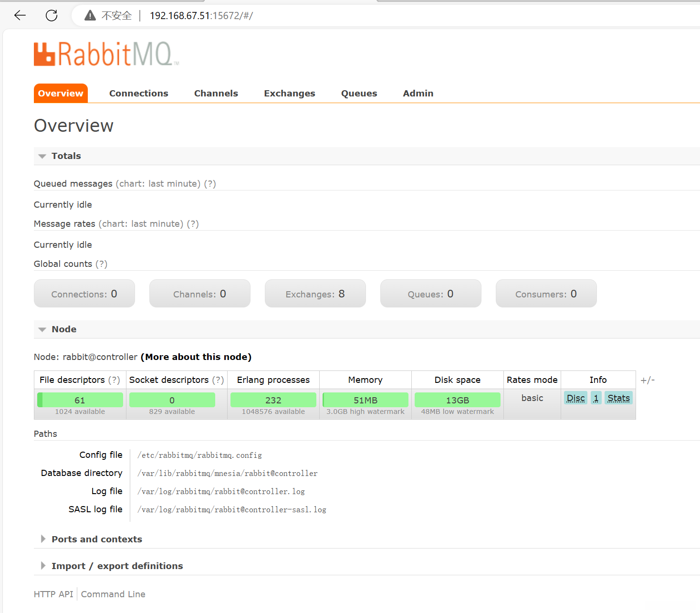Click the Erlang processes bar showing 232
This screenshot has height=613, width=700.
(x=273, y=400)
